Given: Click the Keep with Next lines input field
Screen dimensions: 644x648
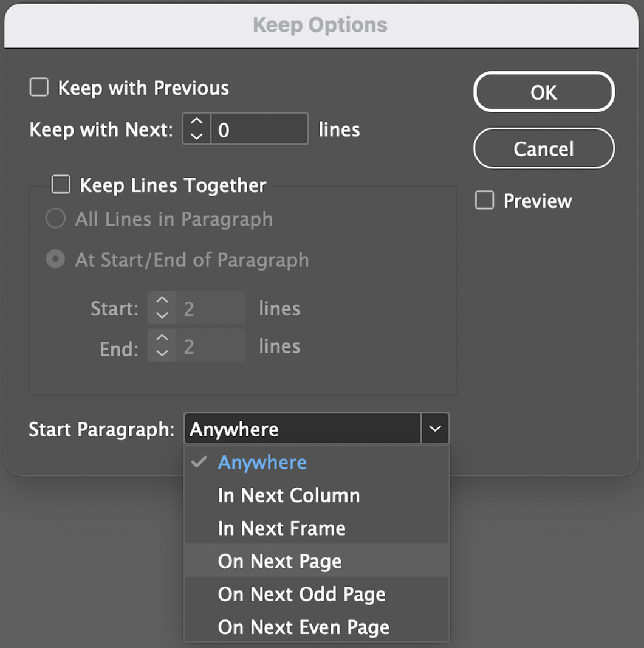Looking at the screenshot, I should click(259, 129).
